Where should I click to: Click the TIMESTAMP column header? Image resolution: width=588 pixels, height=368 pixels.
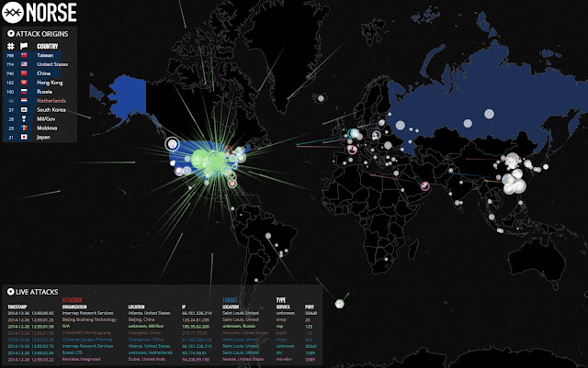click(x=17, y=307)
